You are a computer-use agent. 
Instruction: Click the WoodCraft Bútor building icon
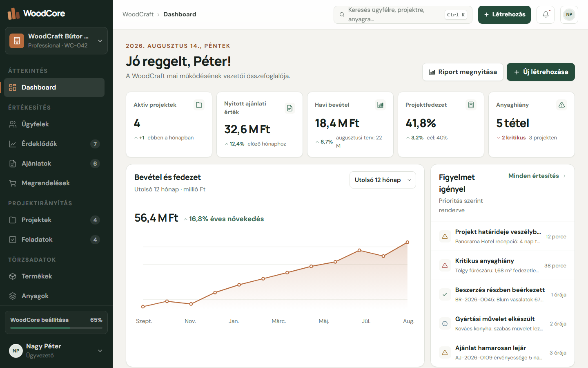click(x=17, y=41)
